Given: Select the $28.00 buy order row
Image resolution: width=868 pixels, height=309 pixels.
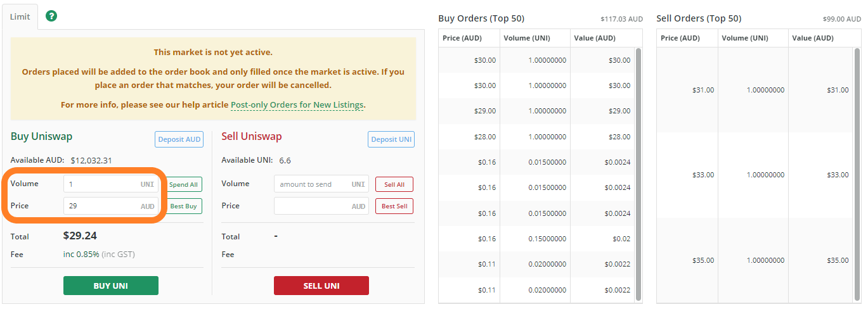Looking at the screenshot, I should [536, 137].
